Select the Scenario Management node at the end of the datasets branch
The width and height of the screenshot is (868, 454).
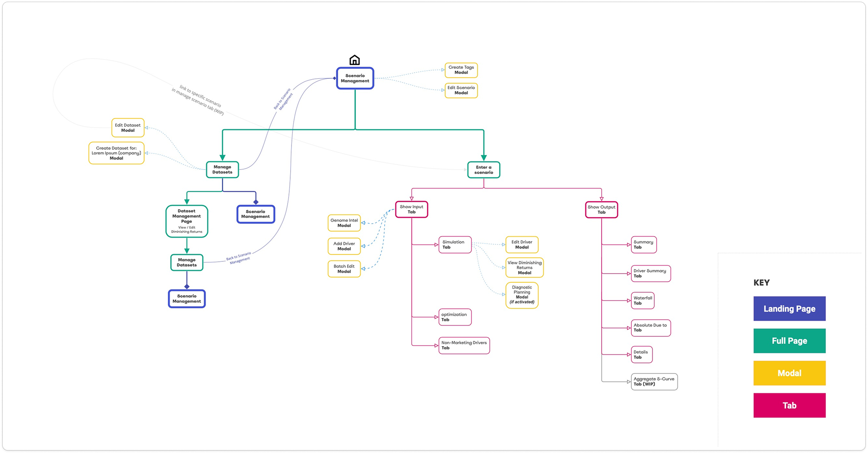click(187, 299)
